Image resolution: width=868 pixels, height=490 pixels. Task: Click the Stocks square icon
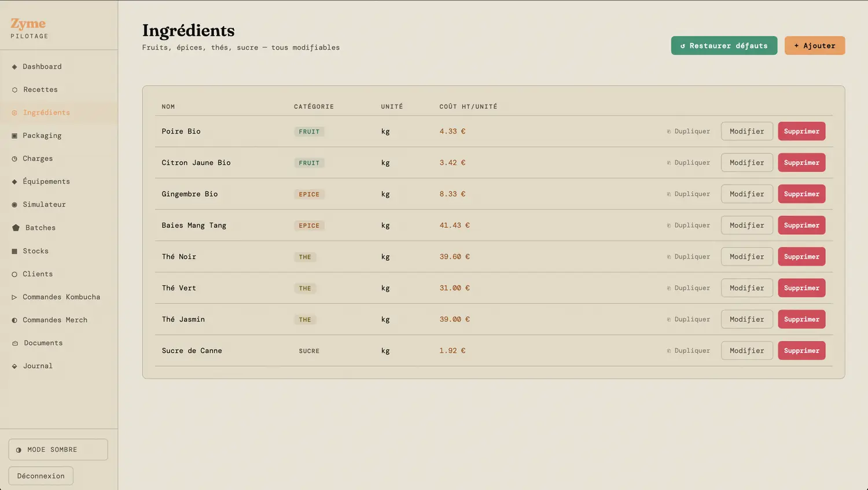tap(14, 251)
